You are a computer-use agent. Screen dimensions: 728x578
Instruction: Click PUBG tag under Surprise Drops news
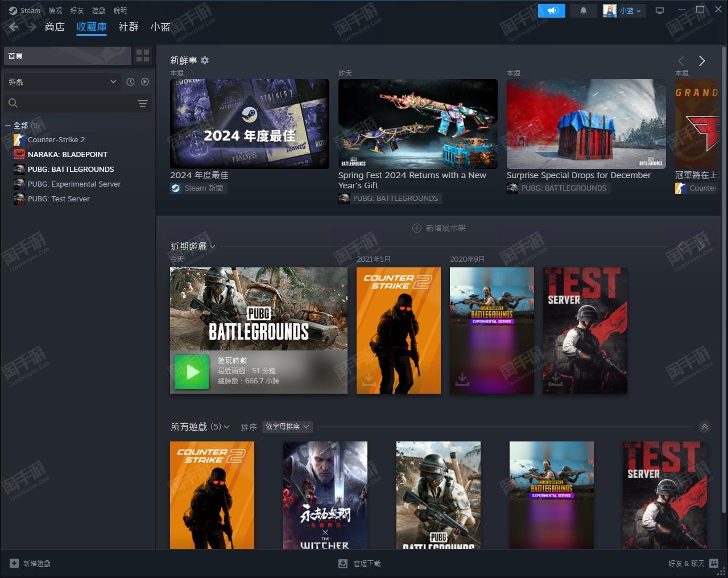click(x=558, y=188)
